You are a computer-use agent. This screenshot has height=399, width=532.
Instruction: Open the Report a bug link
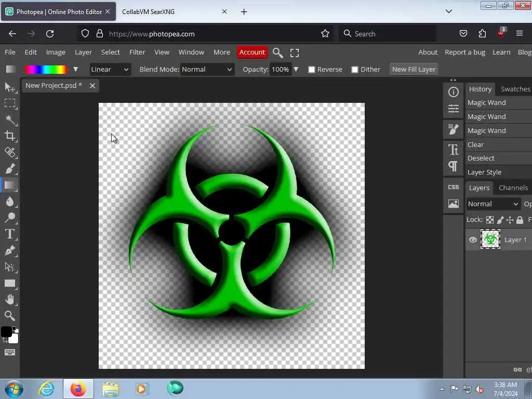tap(465, 52)
